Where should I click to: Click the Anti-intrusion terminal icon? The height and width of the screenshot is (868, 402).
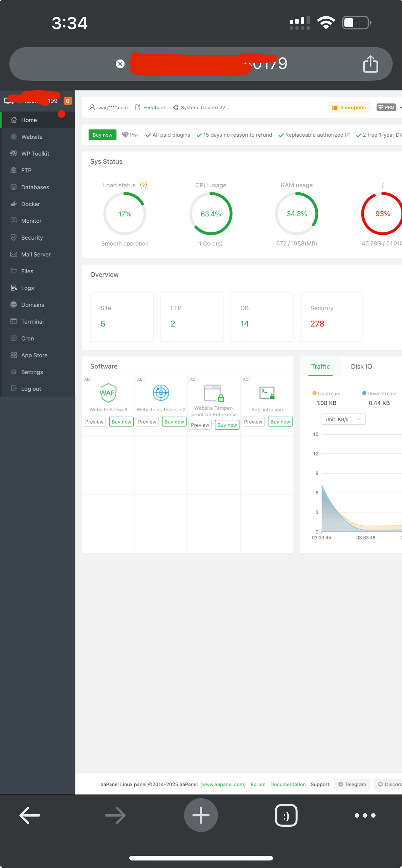(x=267, y=393)
